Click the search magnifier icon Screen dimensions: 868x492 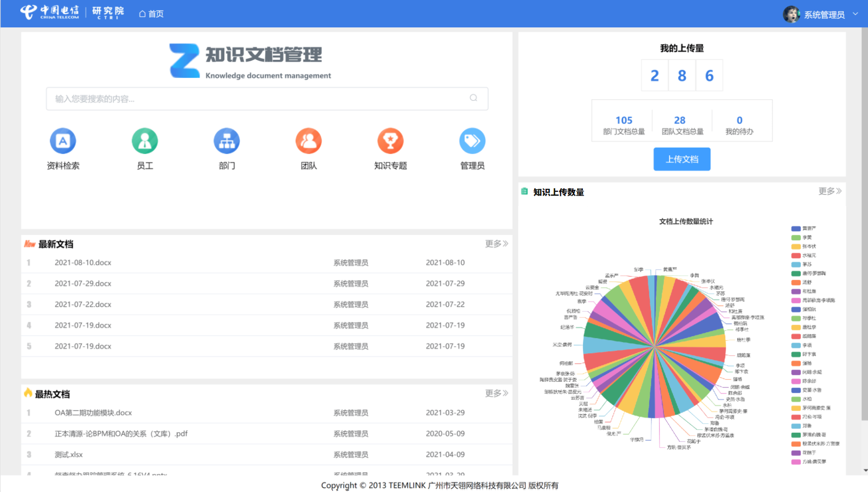pos(474,98)
